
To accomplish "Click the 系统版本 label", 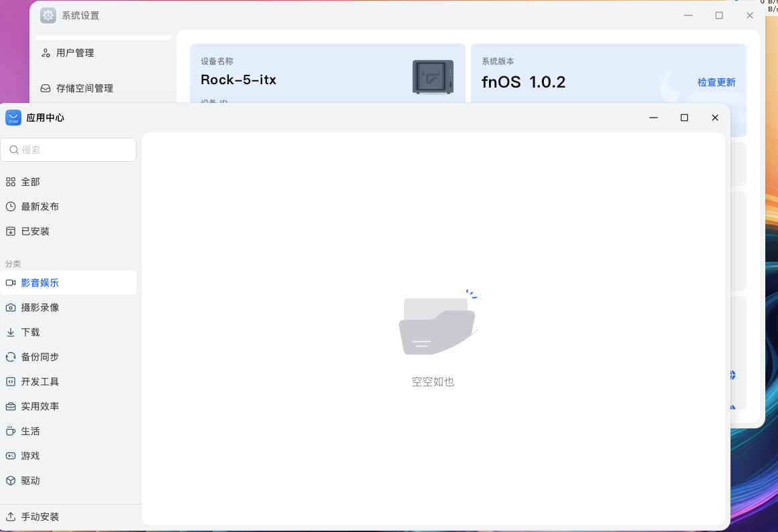I will coord(498,61).
